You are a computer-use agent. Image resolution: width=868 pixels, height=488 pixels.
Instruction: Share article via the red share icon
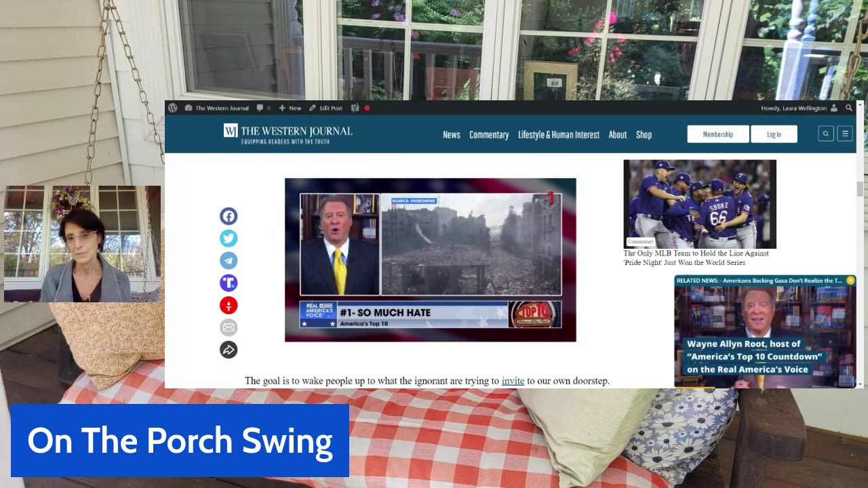coord(229,305)
